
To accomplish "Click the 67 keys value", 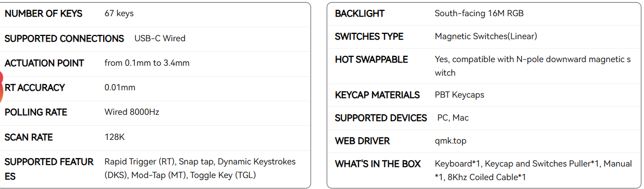I will (119, 14).
